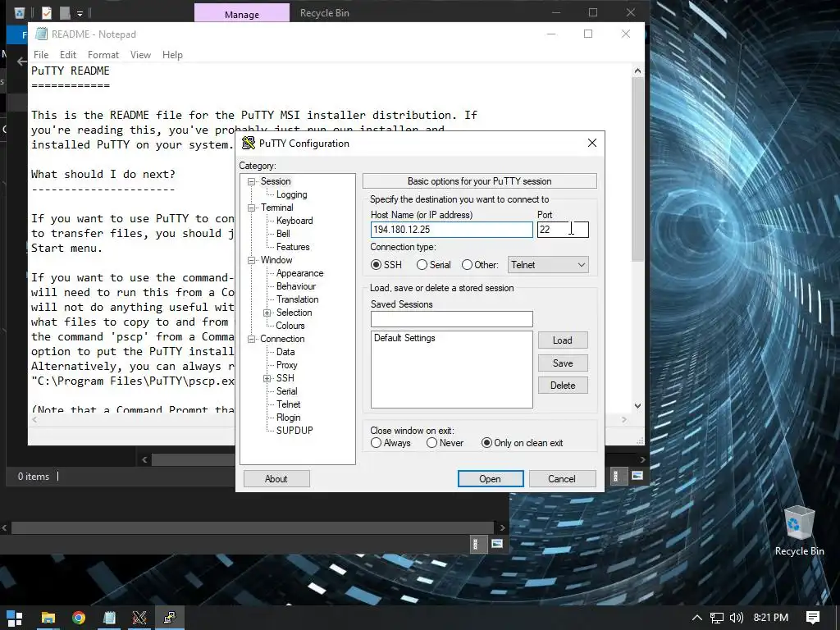Open the Recycle Bin desktop icon
The width and height of the screenshot is (840, 630).
799,532
